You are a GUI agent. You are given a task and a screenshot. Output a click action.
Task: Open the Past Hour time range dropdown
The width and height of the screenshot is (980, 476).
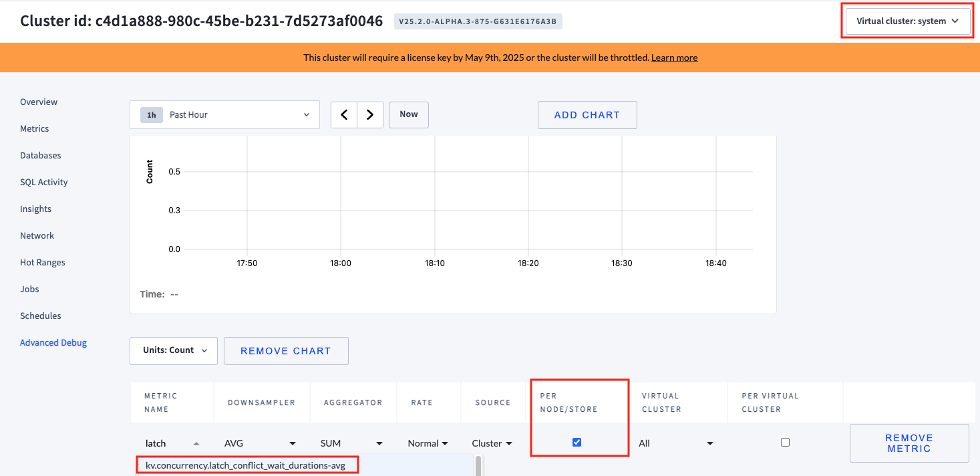(x=225, y=115)
